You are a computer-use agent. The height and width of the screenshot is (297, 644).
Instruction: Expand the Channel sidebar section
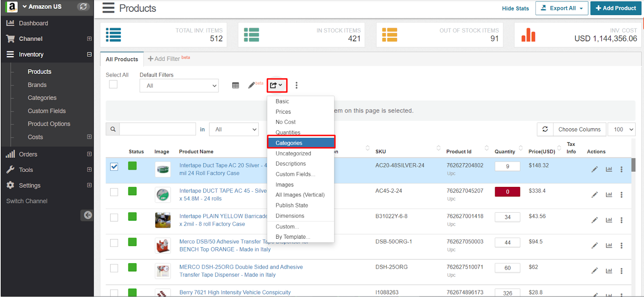pos(89,39)
